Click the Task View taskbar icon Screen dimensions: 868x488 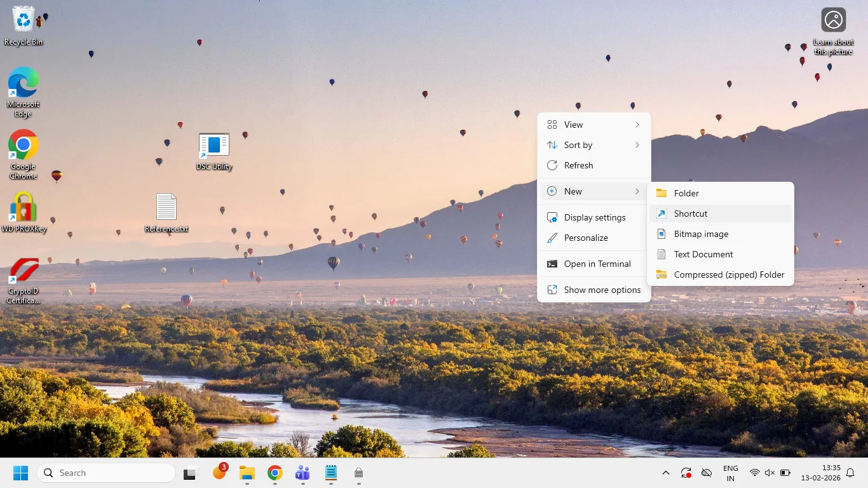pos(189,473)
